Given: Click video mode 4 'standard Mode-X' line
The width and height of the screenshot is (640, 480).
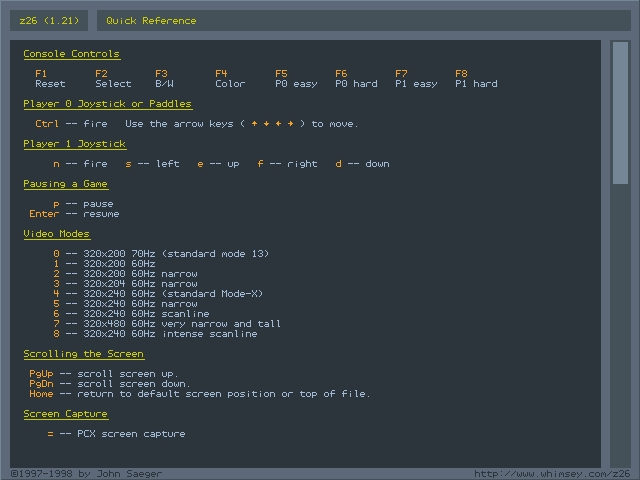Looking at the screenshot, I should 158,294.
